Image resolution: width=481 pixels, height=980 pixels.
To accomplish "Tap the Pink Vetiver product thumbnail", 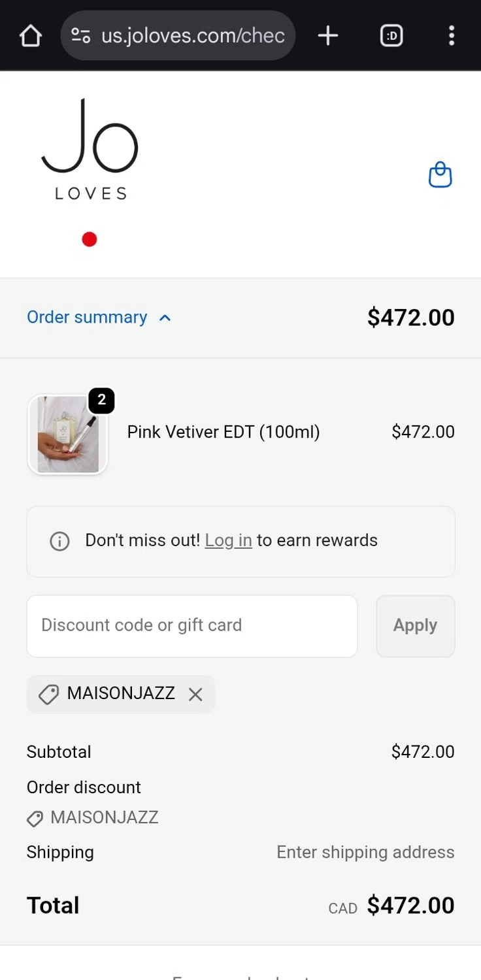I will click(68, 434).
